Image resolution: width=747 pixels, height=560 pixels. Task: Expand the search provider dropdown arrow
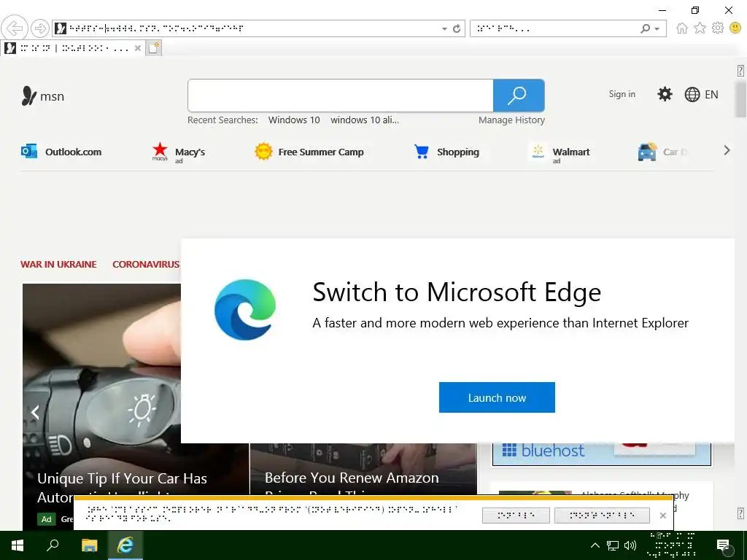point(657,29)
